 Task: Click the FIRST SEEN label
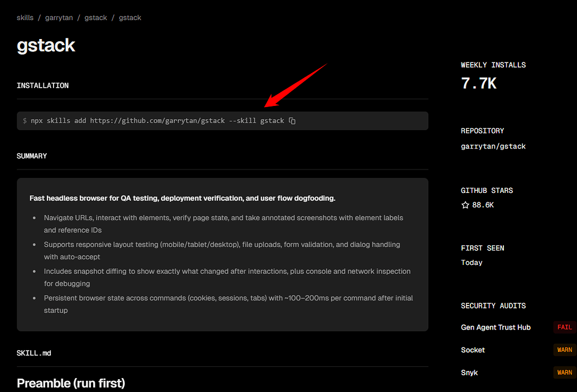click(482, 248)
